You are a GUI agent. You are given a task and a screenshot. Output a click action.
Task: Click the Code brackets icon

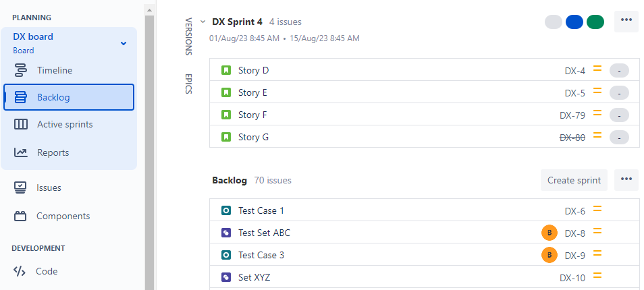pos(20,271)
